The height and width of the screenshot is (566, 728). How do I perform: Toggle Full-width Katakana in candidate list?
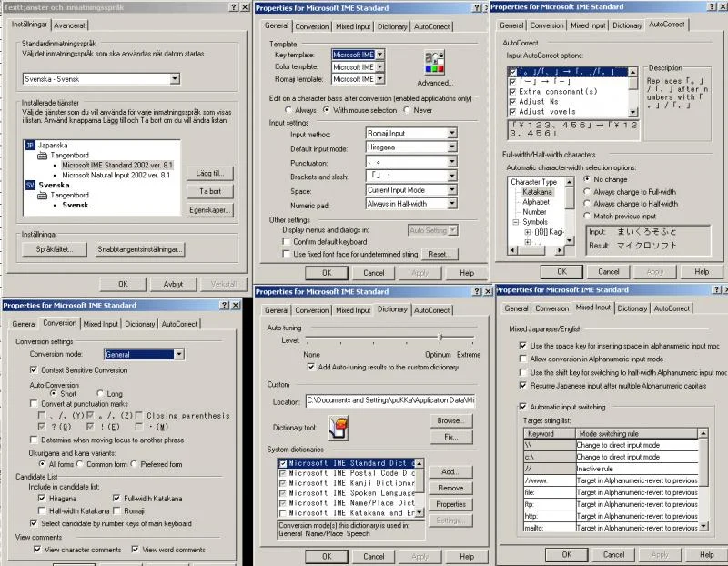tap(116, 499)
